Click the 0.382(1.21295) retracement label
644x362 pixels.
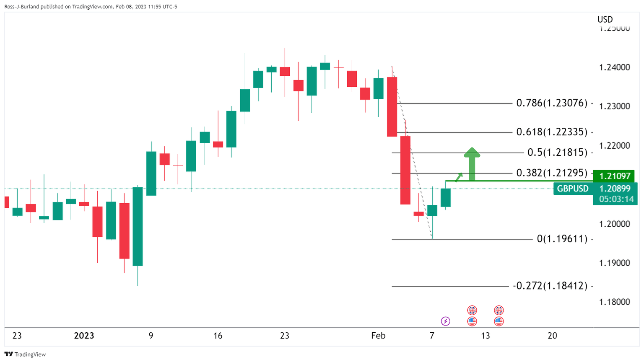pos(551,173)
